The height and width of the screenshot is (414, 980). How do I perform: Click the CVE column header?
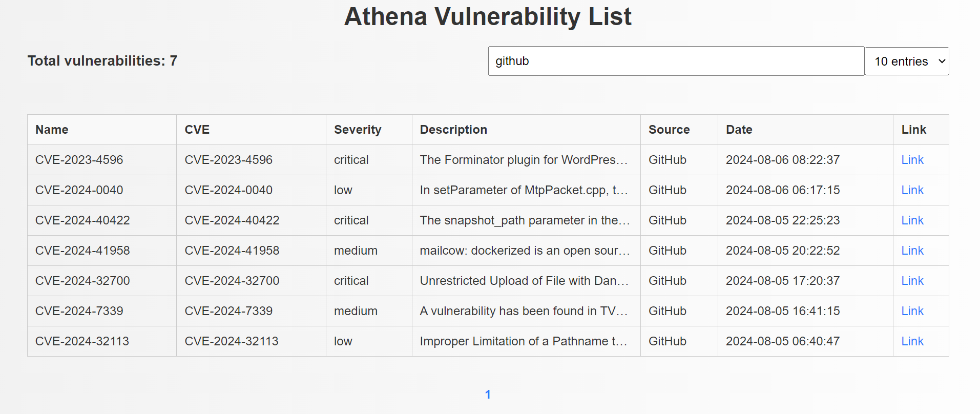click(197, 130)
